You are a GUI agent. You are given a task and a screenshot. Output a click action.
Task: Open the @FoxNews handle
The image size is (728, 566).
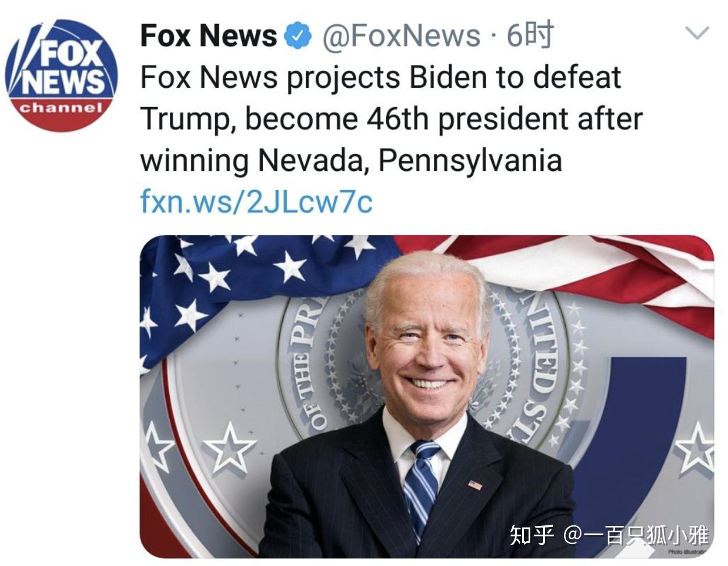pyautogui.click(x=401, y=36)
